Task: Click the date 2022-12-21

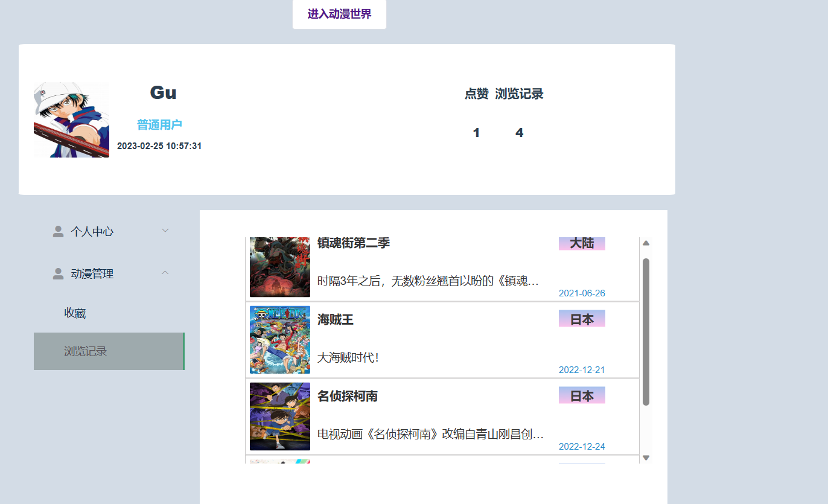Action: pyautogui.click(x=582, y=370)
